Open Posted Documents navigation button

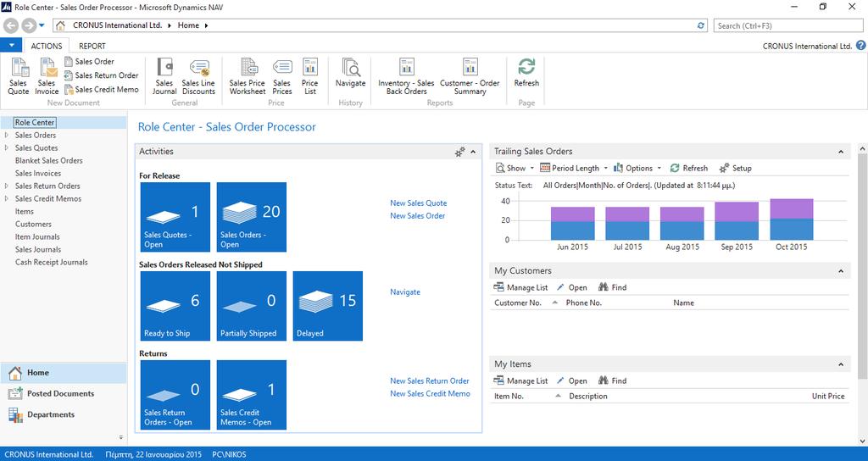coord(64,393)
